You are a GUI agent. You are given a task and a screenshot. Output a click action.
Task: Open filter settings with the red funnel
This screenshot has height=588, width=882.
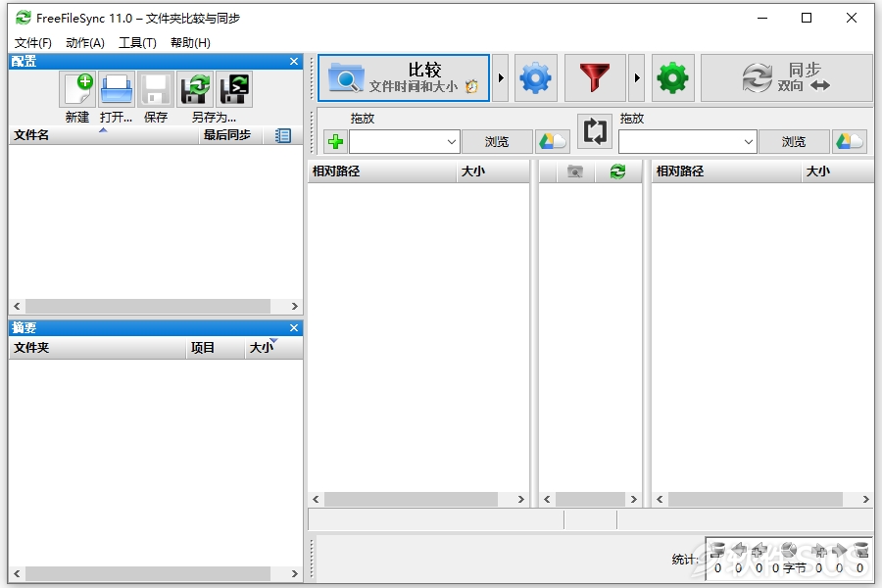pyautogui.click(x=595, y=78)
